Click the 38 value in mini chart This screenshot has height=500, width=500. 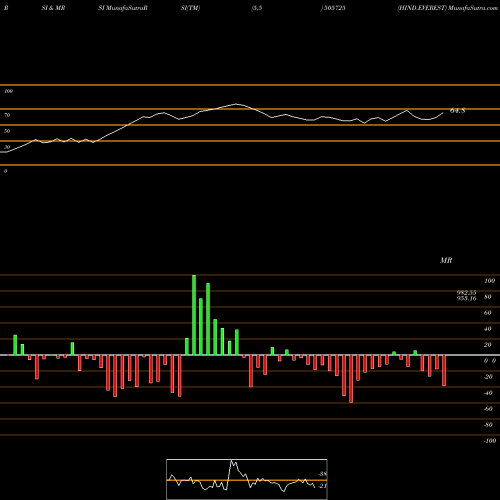tap(323, 474)
